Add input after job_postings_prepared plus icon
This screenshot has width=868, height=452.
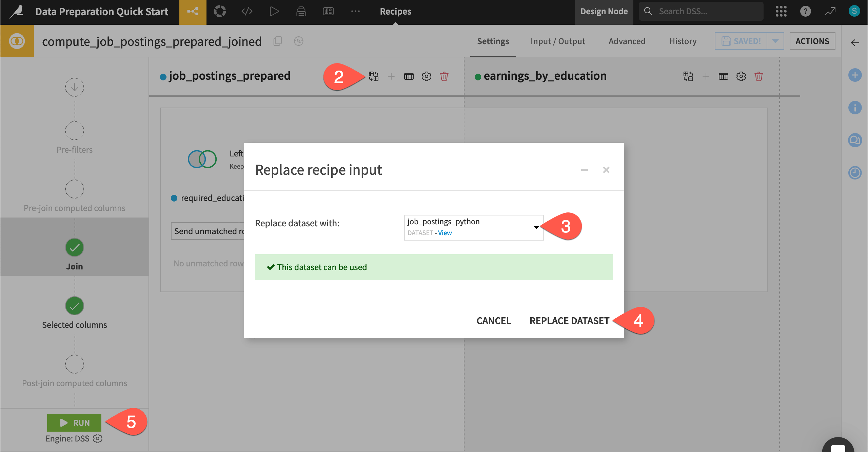391,76
